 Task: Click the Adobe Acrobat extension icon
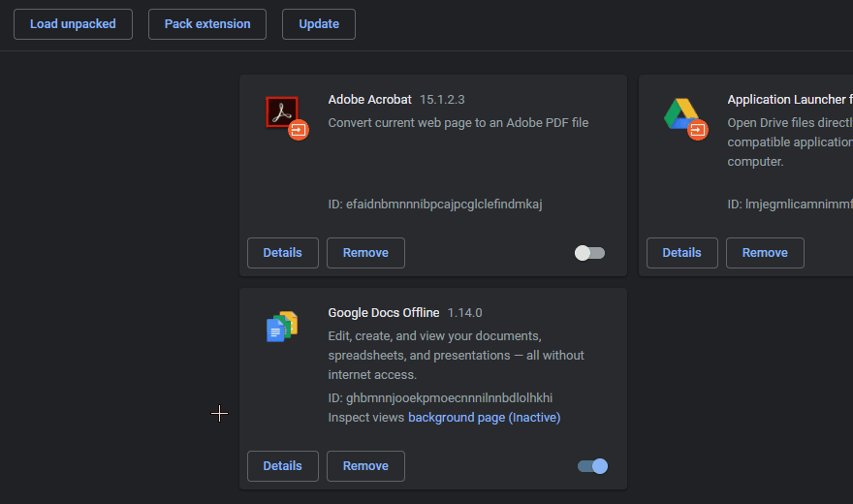[x=281, y=112]
